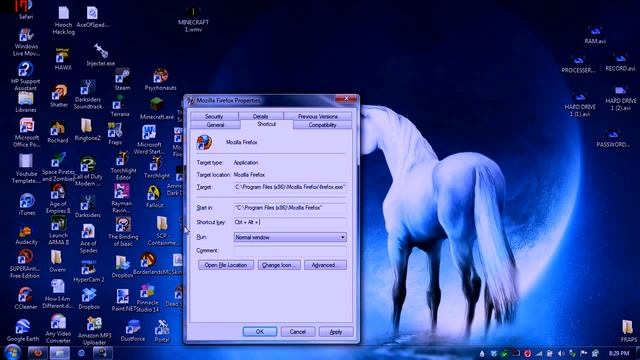Click the Open File Location button
Screen dimensions: 640x360
tap(226, 265)
